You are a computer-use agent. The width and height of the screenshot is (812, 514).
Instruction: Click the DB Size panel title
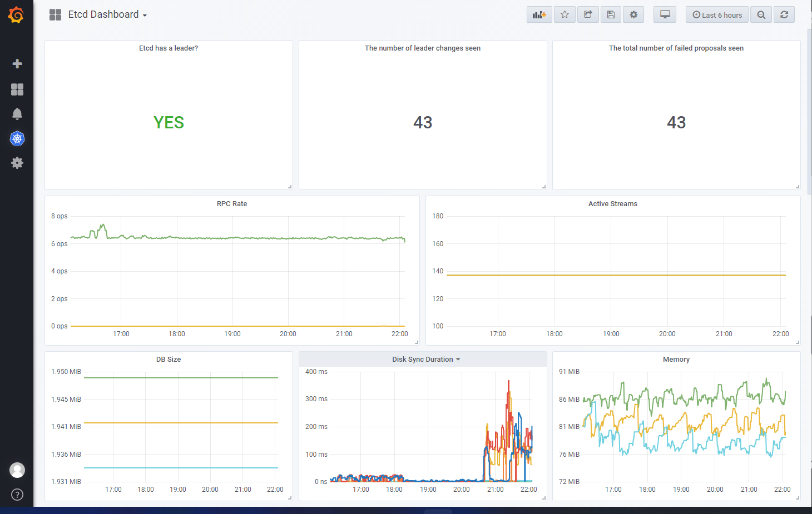point(169,360)
